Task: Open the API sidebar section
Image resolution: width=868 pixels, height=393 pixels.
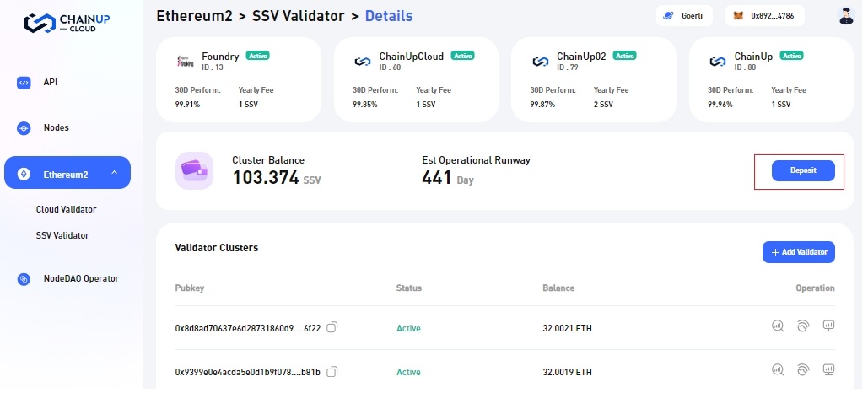Action: pyautogui.click(x=50, y=83)
